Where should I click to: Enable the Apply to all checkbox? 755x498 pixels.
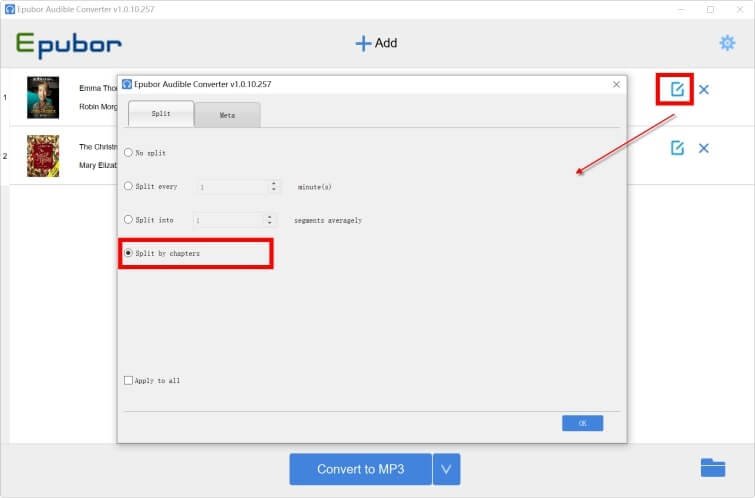tap(128, 380)
